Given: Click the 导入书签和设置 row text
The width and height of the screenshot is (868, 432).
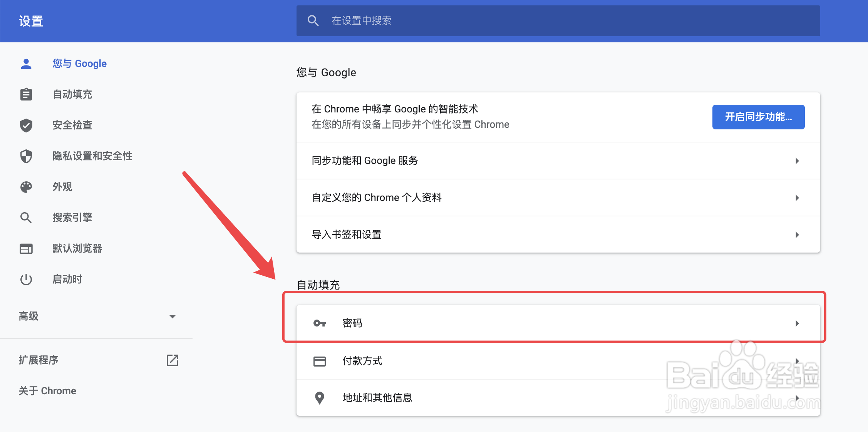Looking at the screenshot, I should [x=347, y=234].
